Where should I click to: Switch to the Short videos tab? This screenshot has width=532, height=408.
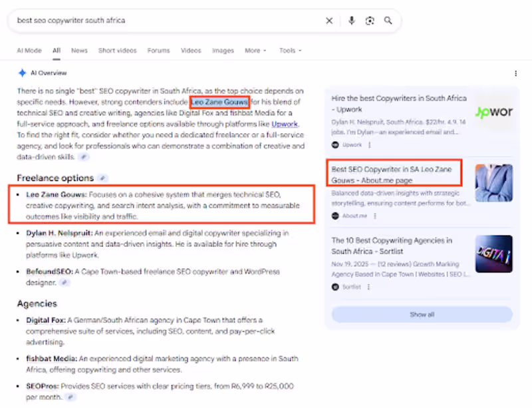(x=118, y=51)
